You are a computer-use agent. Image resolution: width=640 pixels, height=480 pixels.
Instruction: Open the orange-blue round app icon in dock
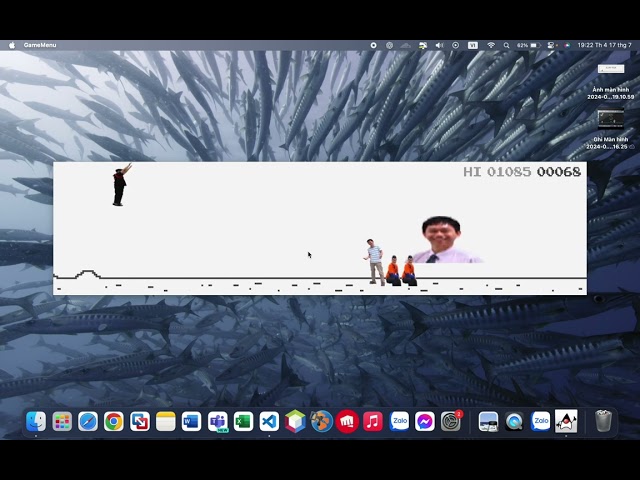tap(321, 422)
